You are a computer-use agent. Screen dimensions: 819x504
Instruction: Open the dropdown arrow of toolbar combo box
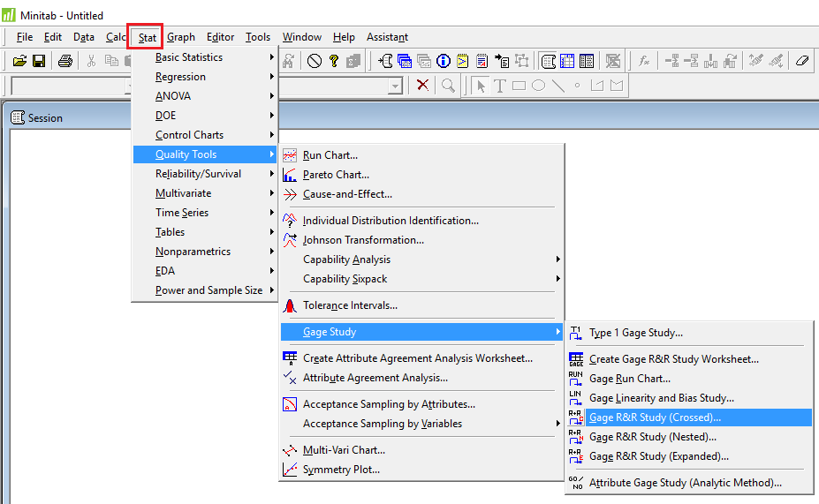[396, 86]
